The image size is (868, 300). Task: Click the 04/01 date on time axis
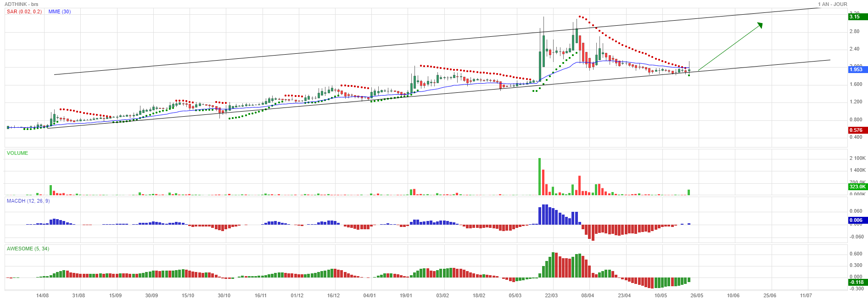tap(370, 295)
